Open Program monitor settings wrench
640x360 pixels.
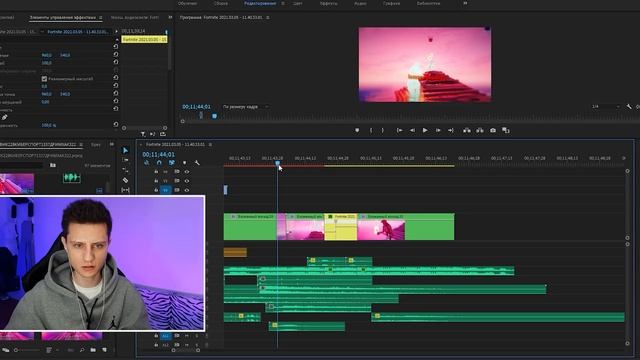coord(629,107)
